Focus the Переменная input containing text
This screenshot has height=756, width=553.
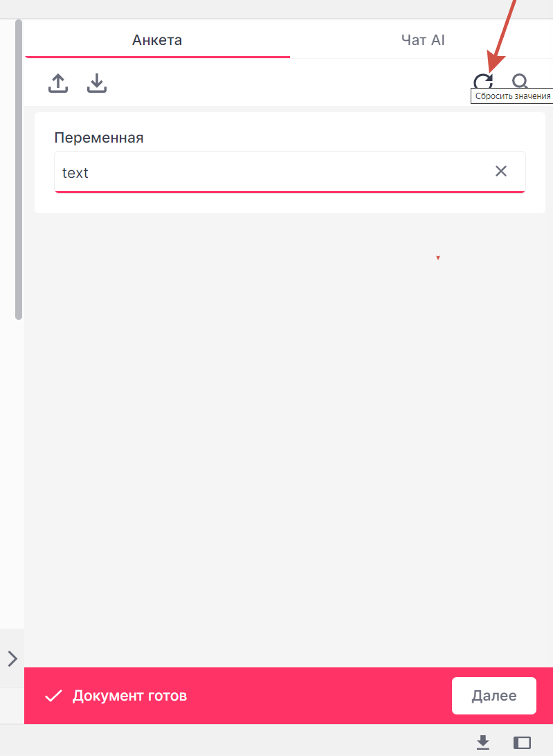click(289, 172)
